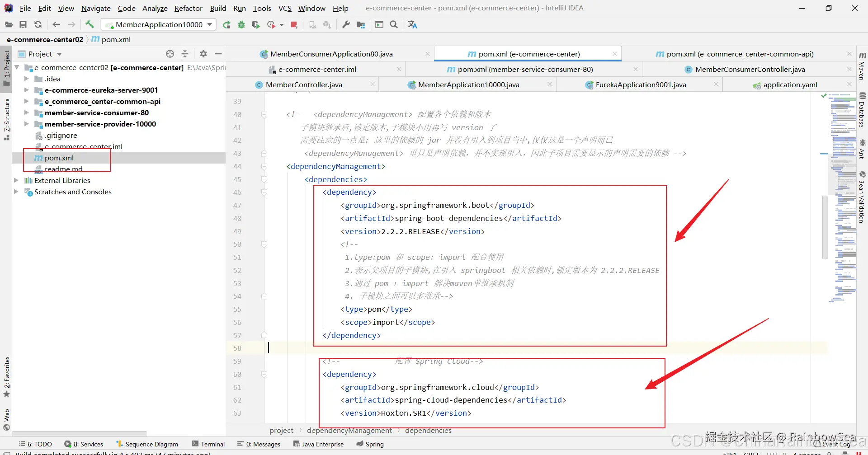The height and width of the screenshot is (455, 868).
Task: Click the Save All toolbar icon
Action: (x=23, y=24)
